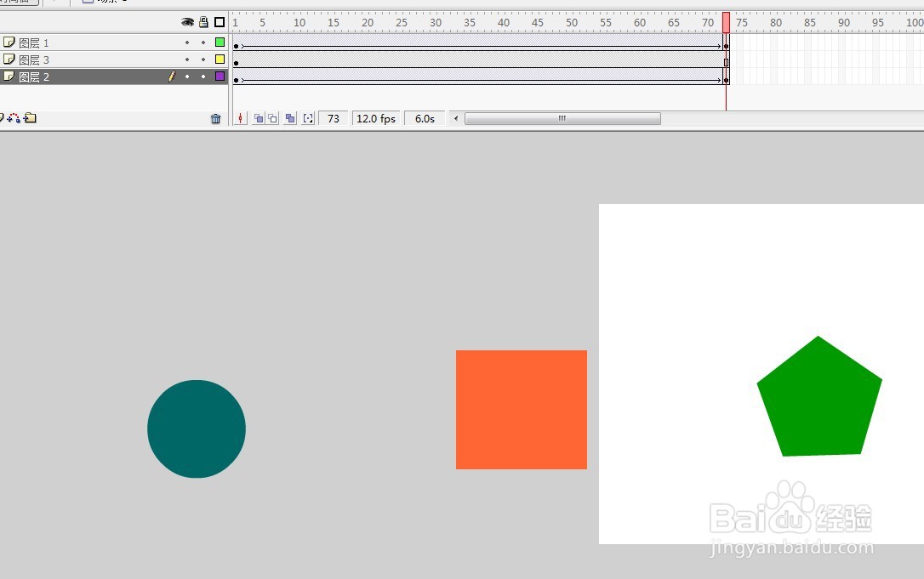Toggle lock dot for 图层 1
Viewport: 924px width, 579px height.
click(203, 43)
